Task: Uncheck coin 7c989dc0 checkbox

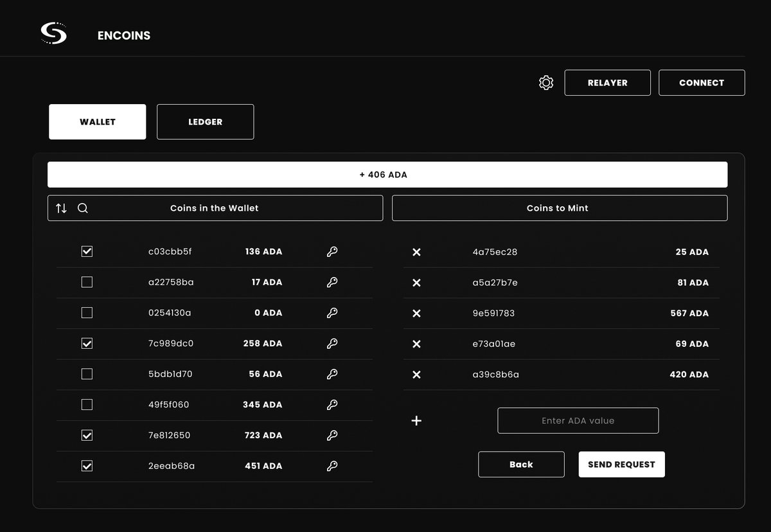Action: coord(87,343)
